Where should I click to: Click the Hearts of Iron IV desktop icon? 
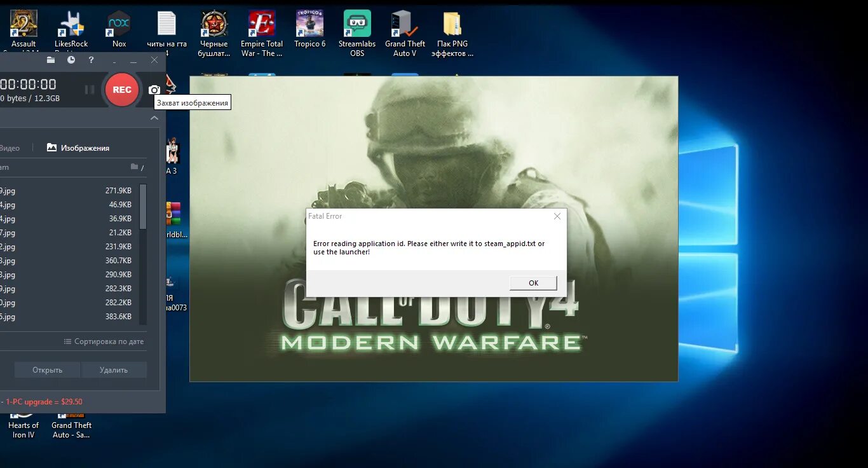point(24,425)
